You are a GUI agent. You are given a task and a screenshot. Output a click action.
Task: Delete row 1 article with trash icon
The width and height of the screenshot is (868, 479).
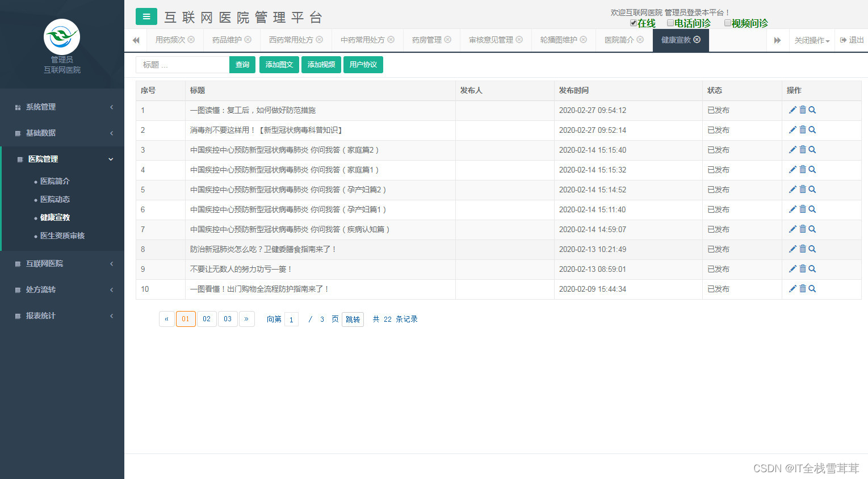pyautogui.click(x=803, y=110)
